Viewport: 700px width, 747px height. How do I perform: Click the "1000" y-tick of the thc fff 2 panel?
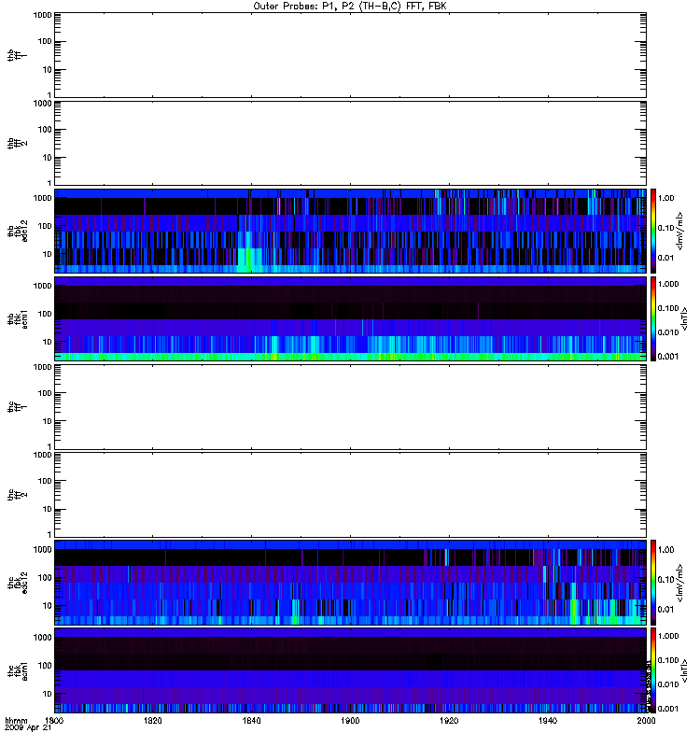pos(42,455)
